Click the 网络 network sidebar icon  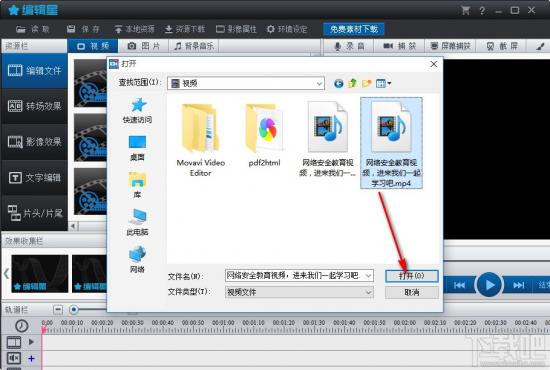(137, 260)
